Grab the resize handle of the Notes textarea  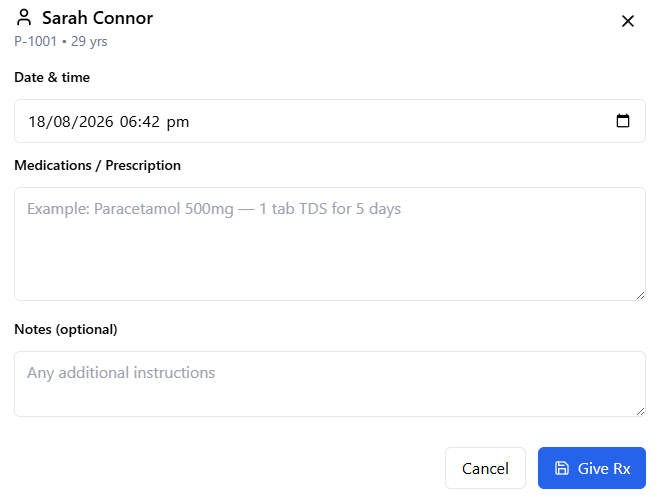tap(640, 411)
